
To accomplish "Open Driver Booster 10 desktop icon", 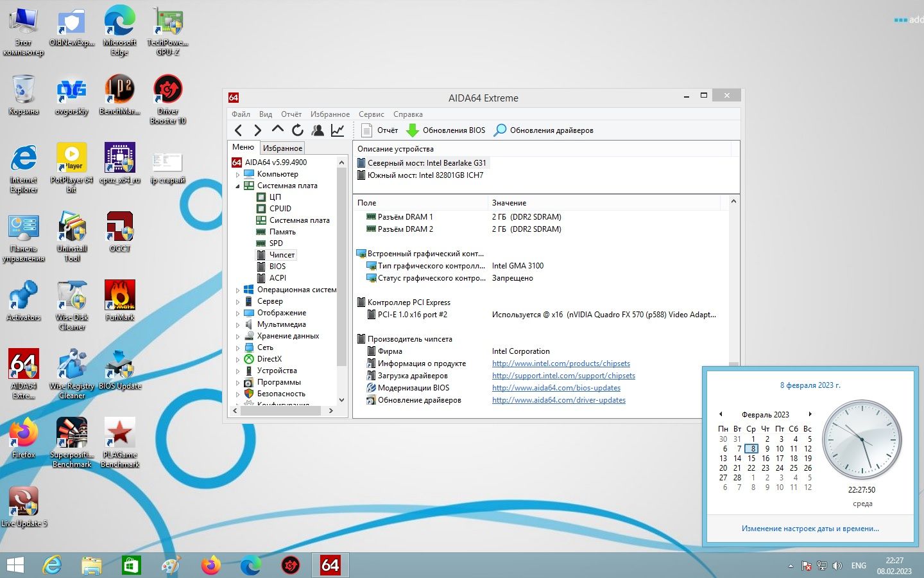I will pyautogui.click(x=168, y=98).
